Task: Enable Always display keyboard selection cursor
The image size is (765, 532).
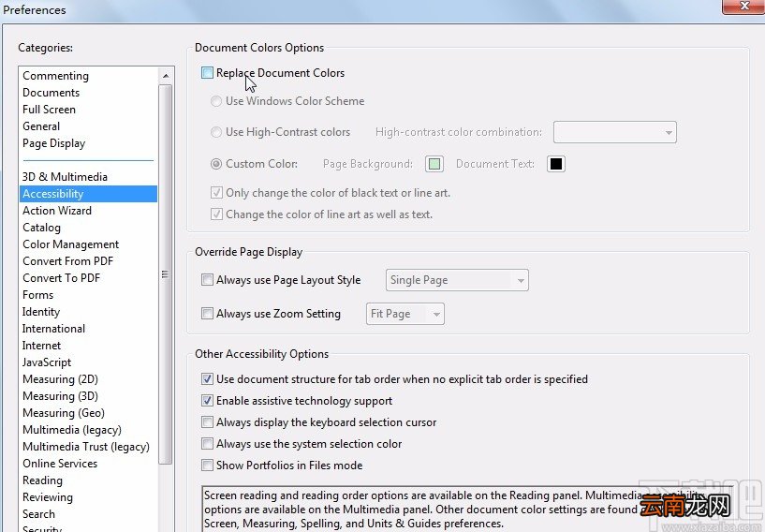Action: click(x=207, y=422)
